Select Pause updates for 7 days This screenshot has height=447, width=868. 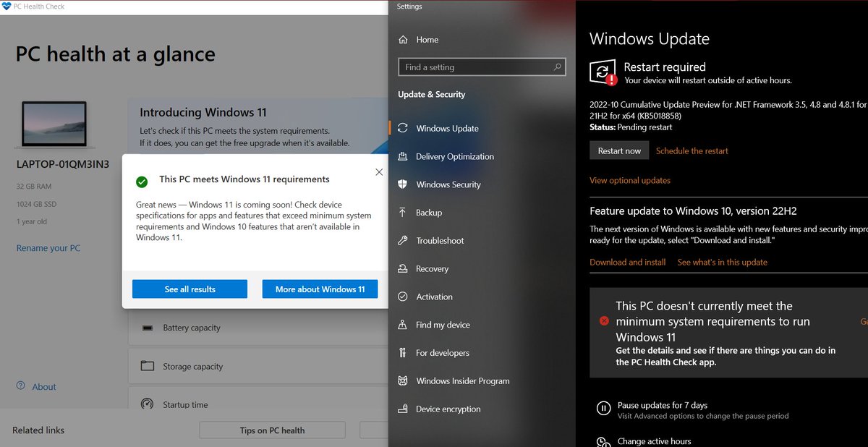pos(663,406)
